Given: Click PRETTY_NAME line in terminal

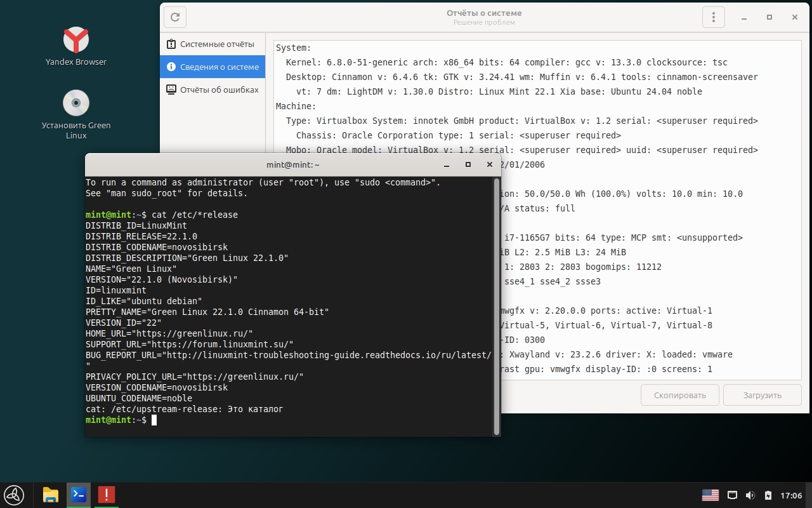Looking at the screenshot, I should 207,312.
